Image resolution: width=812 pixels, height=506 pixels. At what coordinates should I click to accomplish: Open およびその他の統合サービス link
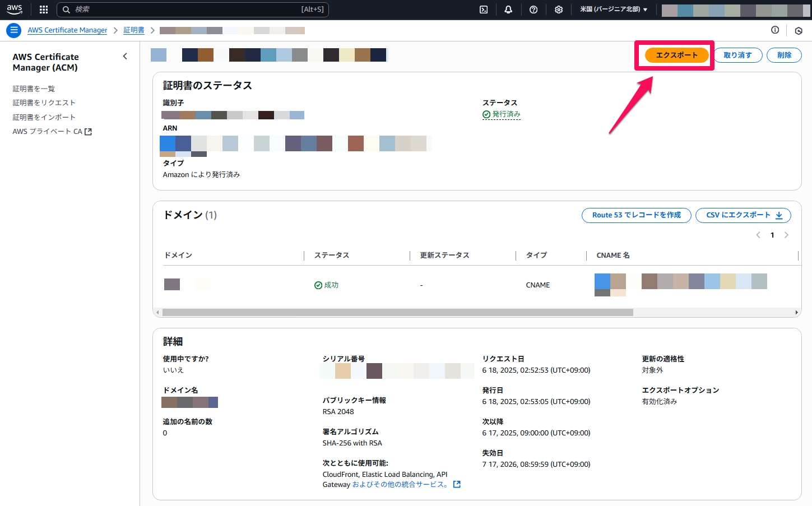tap(401, 485)
